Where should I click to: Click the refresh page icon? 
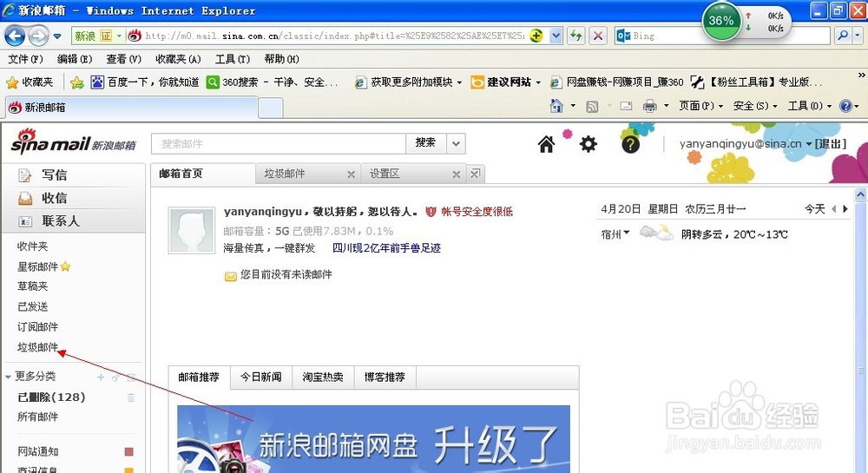coord(576,36)
